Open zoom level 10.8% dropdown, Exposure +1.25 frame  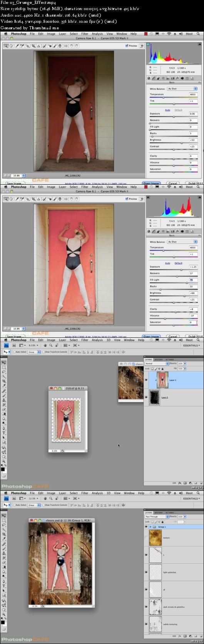click(24, 329)
